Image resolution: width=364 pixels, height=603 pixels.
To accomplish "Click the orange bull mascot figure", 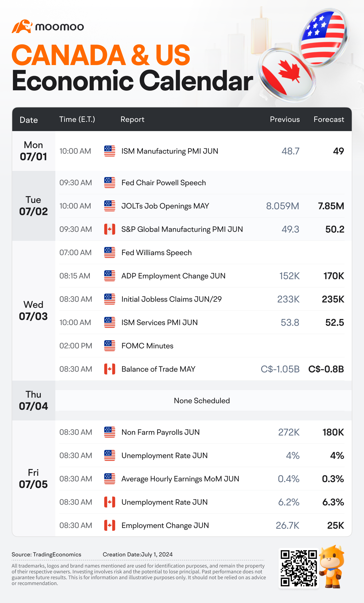I will pos(332,567).
